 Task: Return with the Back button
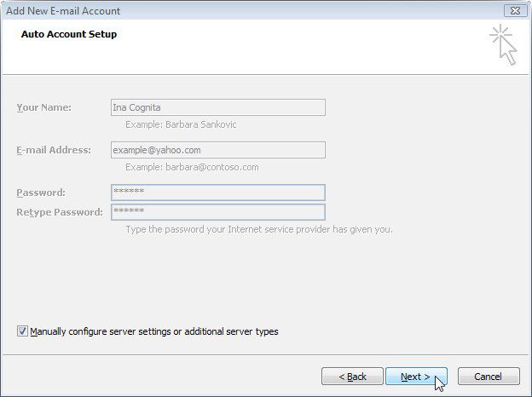[352, 377]
